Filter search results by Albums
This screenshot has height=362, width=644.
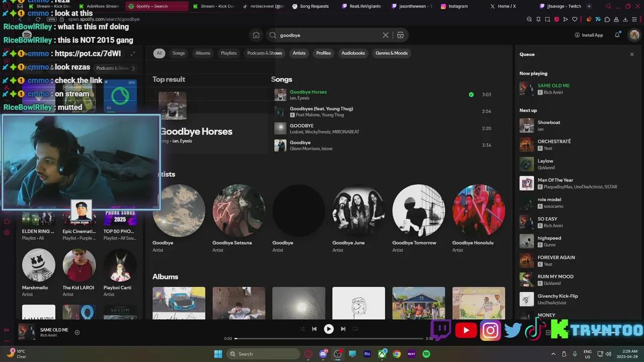click(203, 53)
